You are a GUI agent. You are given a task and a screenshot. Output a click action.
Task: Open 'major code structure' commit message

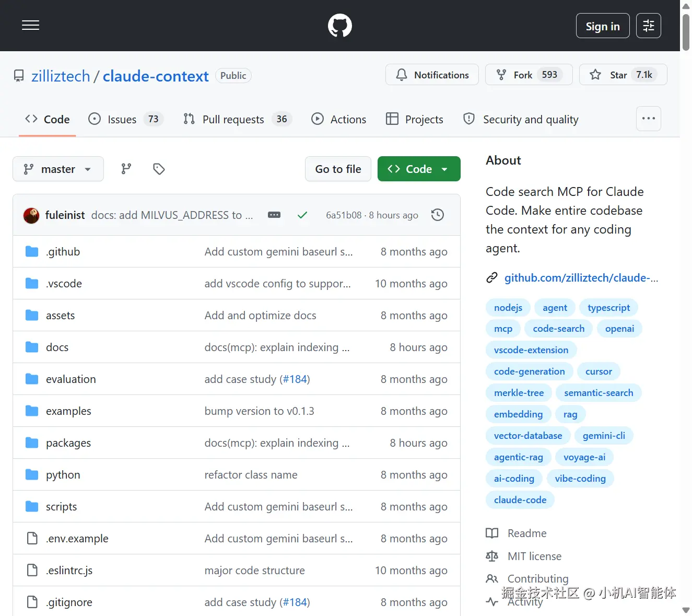coord(255,570)
